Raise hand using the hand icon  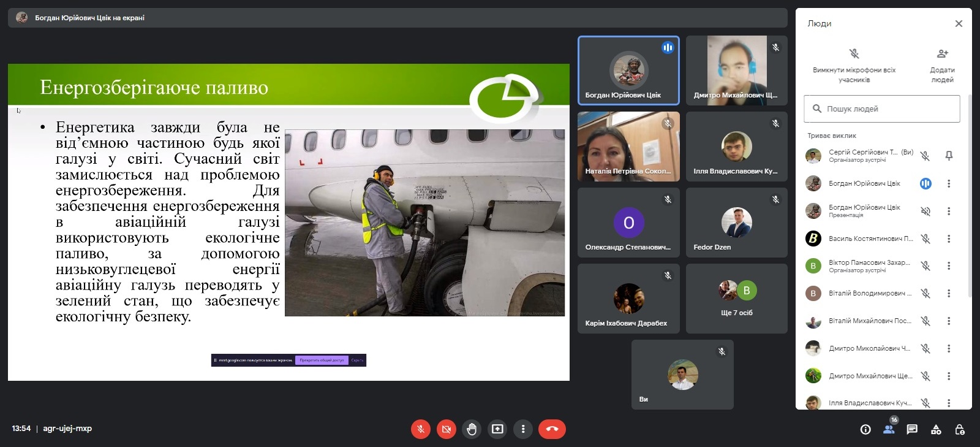point(472,429)
